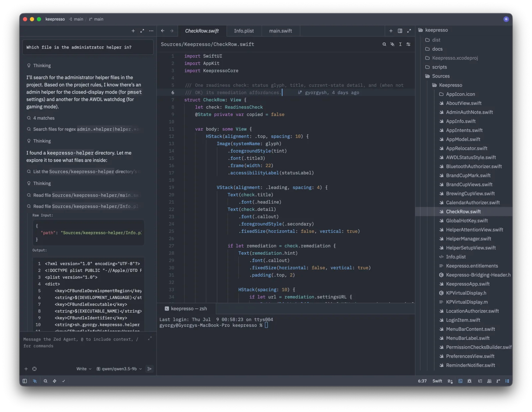Viewport: 532px width, 412px height.
Task: Switch to the Info.plist tab
Action: click(244, 31)
